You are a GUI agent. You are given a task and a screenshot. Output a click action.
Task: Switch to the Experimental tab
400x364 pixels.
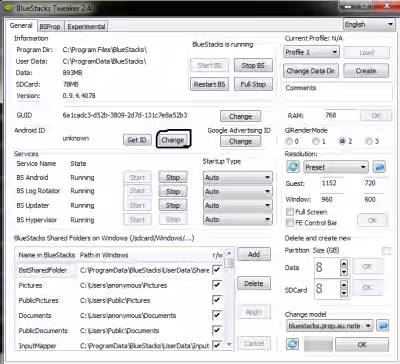[x=86, y=26]
